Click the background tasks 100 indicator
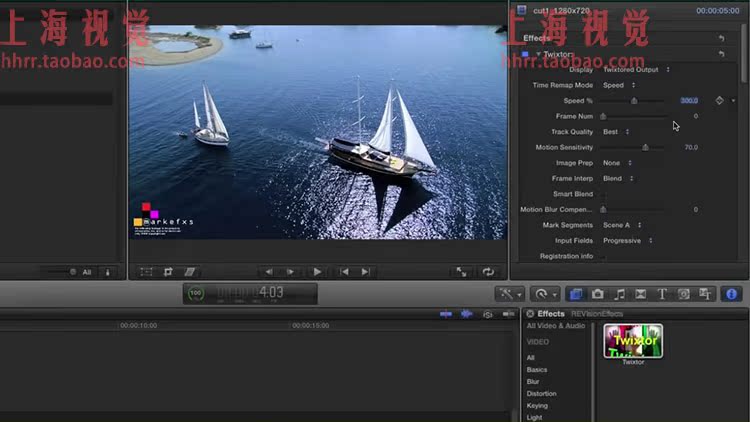The height and width of the screenshot is (422, 750). coord(196,293)
